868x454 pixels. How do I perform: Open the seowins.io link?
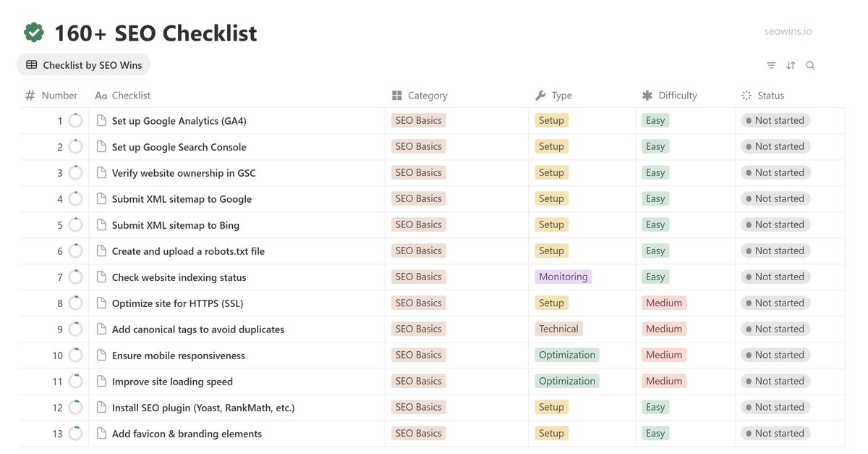788,31
